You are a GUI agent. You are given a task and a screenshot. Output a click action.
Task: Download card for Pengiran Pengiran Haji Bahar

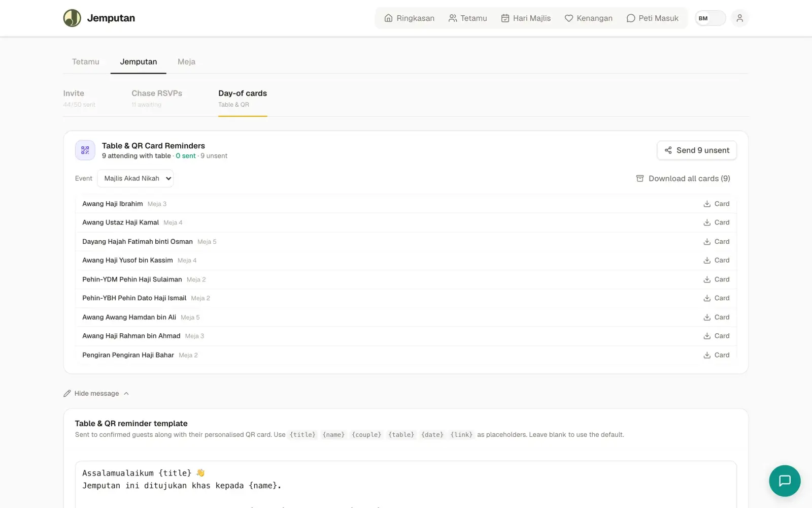pos(716,355)
